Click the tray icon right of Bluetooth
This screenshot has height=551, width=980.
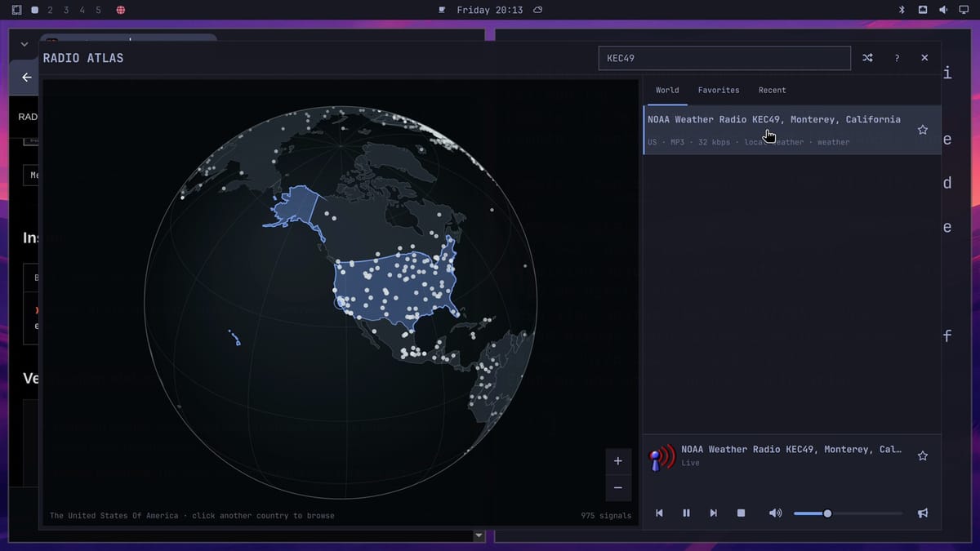click(923, 10)
